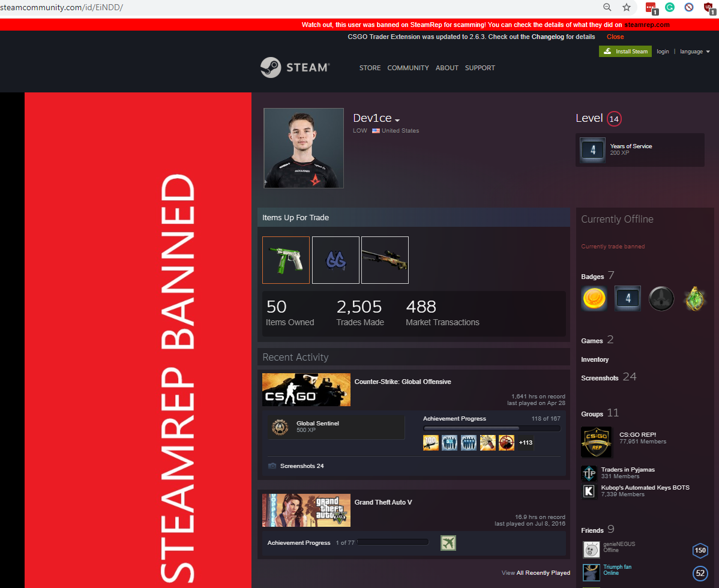Click the Install Steam button
Image resolution: width=719 pixels, height=588 pixels.
625,52
